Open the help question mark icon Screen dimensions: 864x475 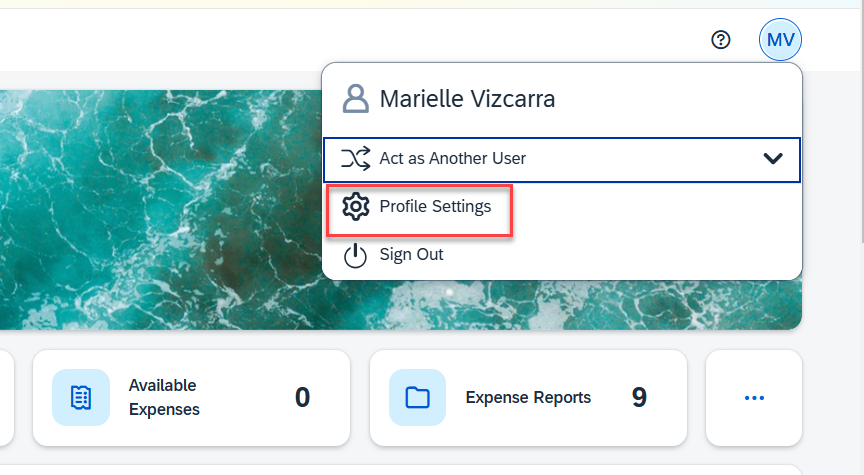[x=720, y=40]
